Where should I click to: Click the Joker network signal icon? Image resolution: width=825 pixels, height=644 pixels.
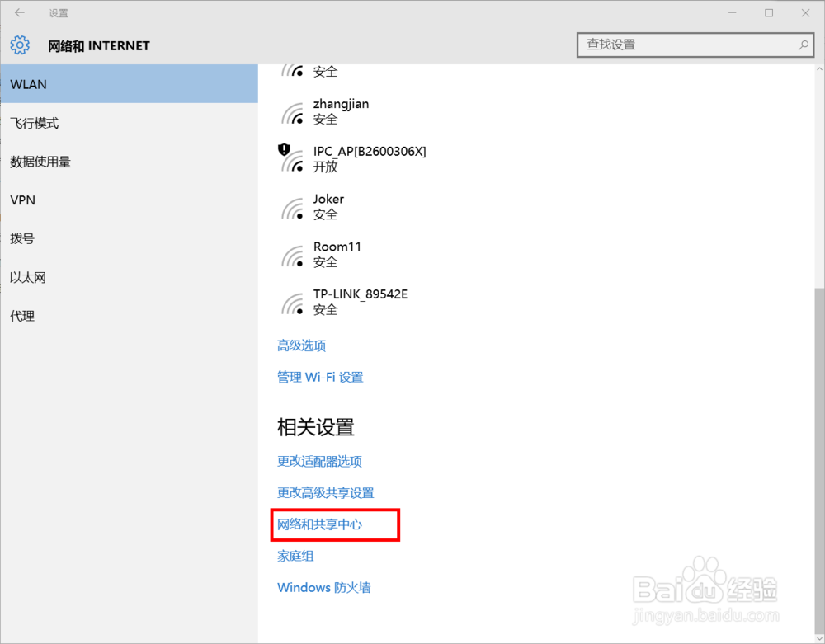point(294,207)
